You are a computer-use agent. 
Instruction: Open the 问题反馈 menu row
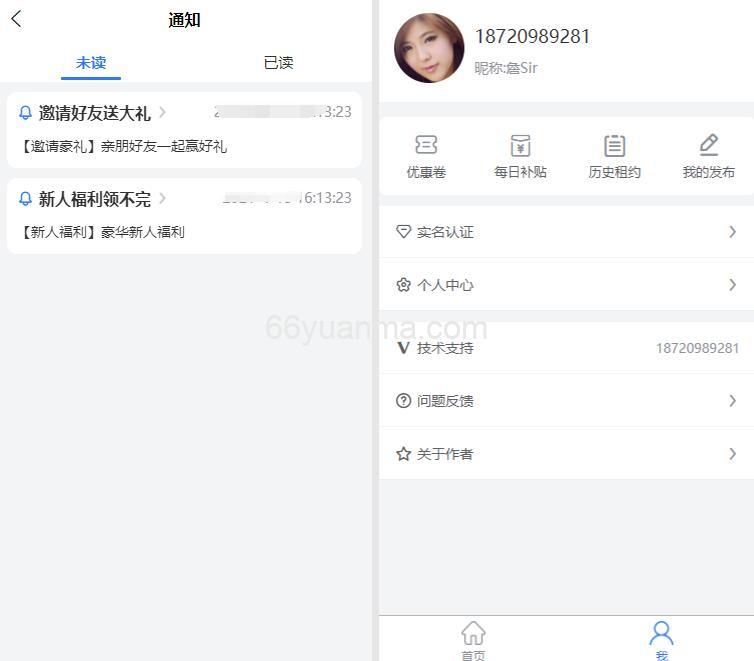click(566, 400)
